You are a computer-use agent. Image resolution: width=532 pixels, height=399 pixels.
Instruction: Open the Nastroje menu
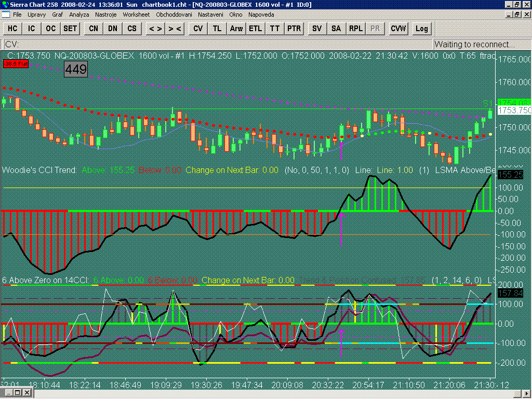coord(106,15)
